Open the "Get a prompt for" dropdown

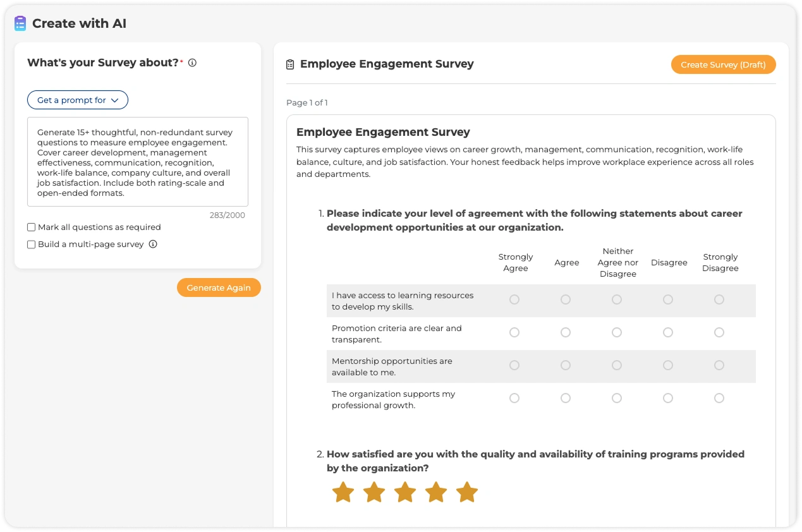77,99
